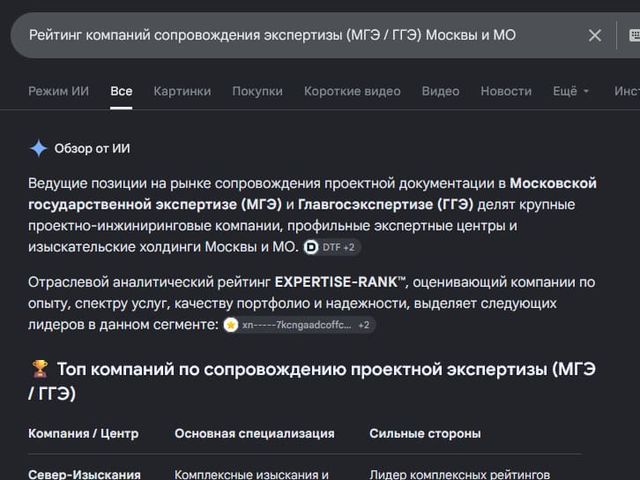Clear the search query with the X icon
The height and width of the screenshot is (480, 640).
[x=595, y=36]
